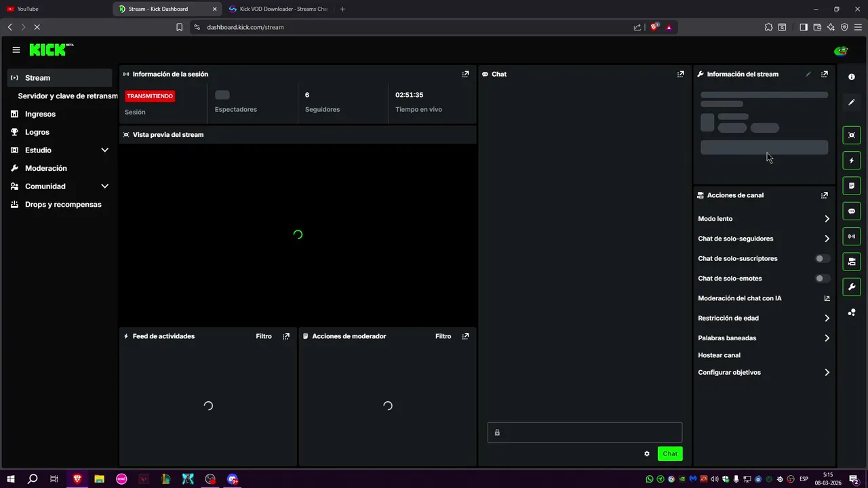Switch to Kick VOD Downloader tab

point(278,9)
